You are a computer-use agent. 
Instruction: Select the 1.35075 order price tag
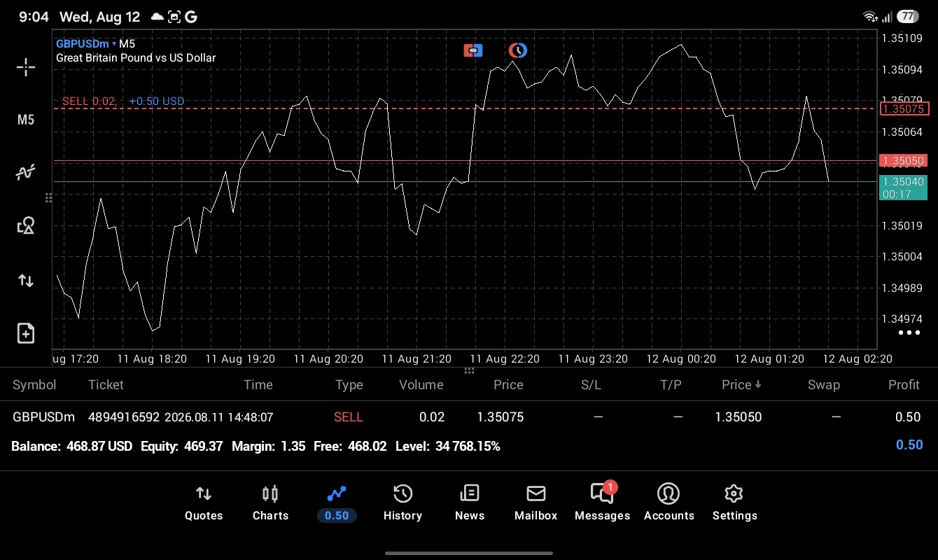pyautogui.click(x=904, y=108)
